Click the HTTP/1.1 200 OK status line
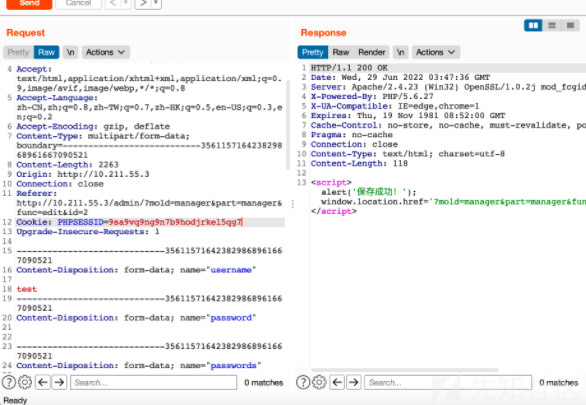The width and height of the screenshot is (586, 405). point(349,68)
